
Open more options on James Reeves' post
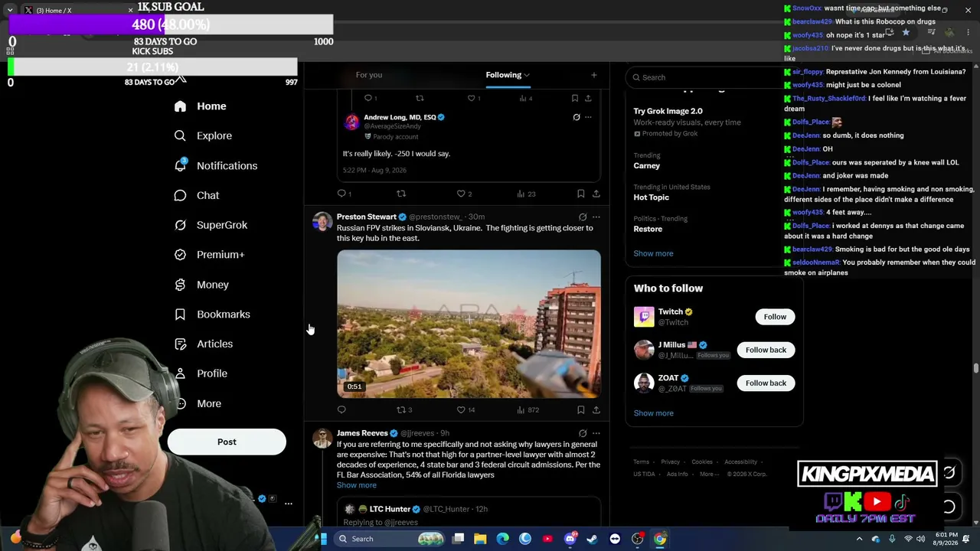point(596,434)
